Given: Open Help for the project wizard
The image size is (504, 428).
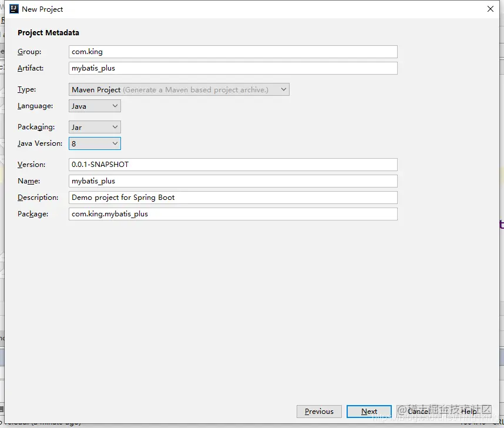Looking at the screenshot, I should click(469, 412).
